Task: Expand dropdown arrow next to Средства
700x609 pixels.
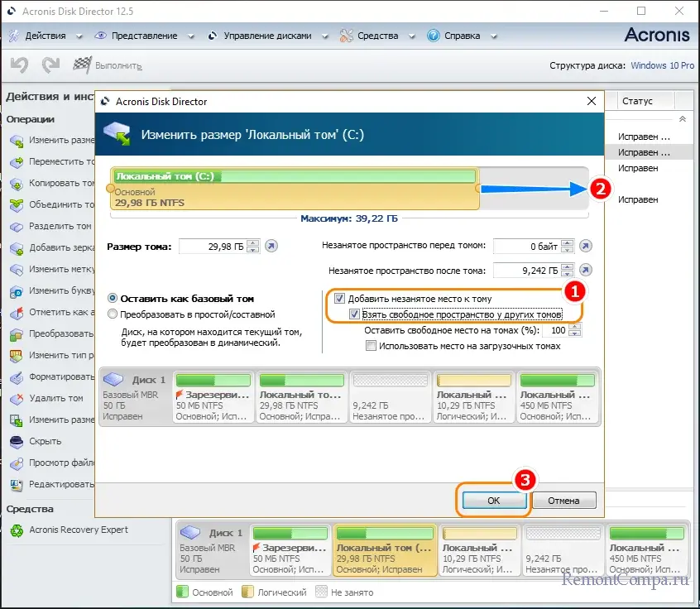Action: pos(411,36)
